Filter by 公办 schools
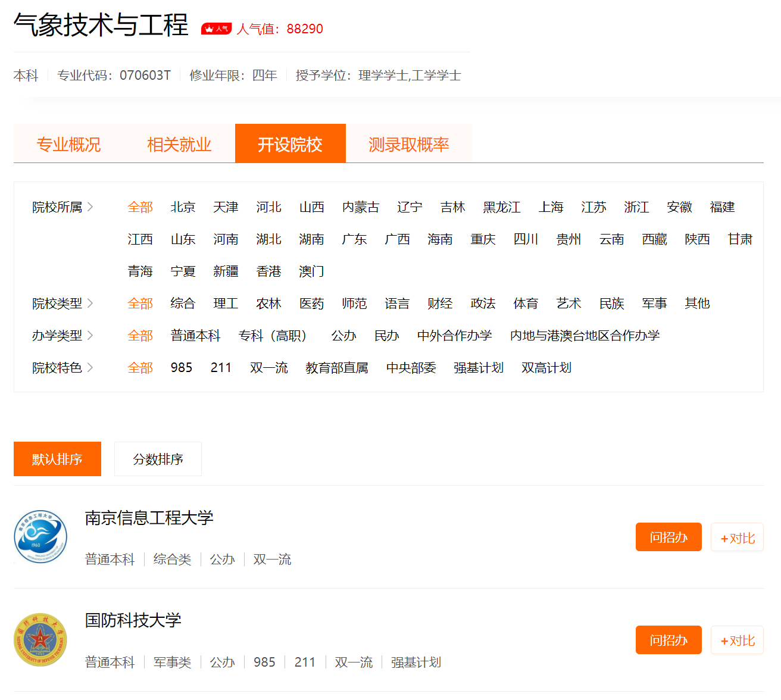This screenshot has height=700, width=781. coord(344,336)
